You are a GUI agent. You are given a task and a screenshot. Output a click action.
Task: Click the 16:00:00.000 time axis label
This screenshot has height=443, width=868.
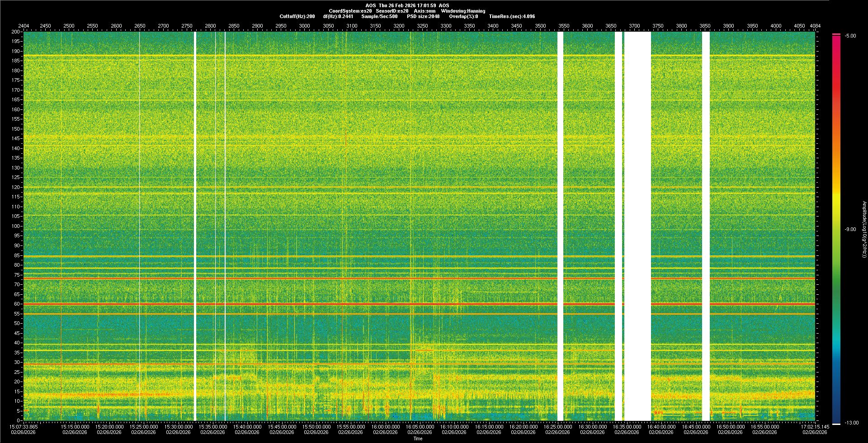[x=385, y=426]
